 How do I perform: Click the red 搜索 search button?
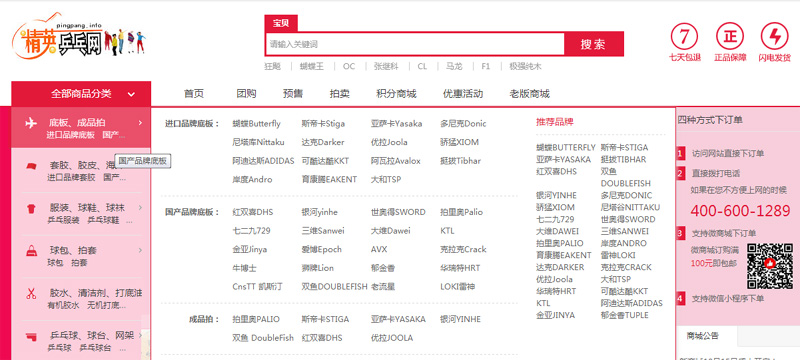(x=593, y=44)
